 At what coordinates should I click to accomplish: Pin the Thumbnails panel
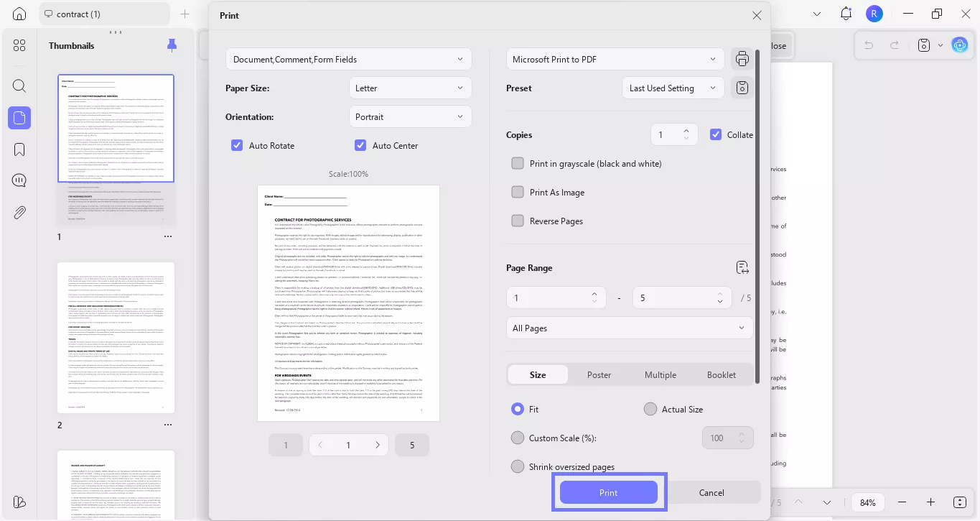tap(172, 45)
